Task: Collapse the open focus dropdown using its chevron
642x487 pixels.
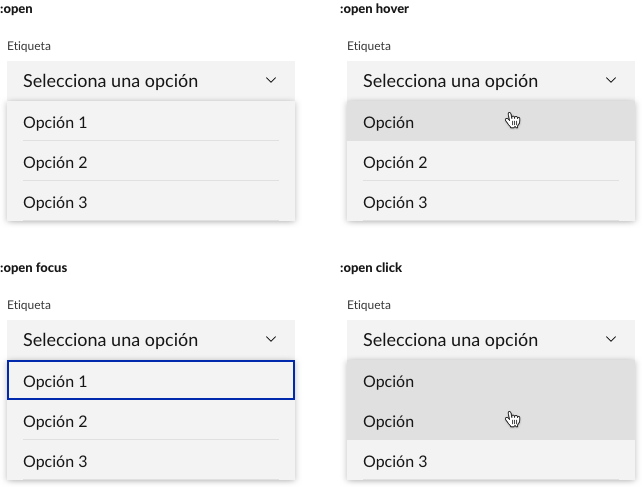Action: [271, 340]
